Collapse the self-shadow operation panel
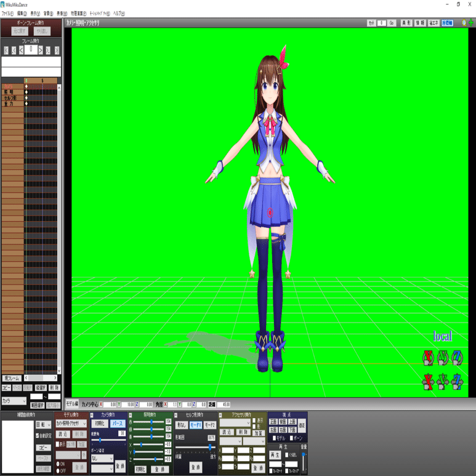The width and height of the screenshot is (476, 476). pos(175,415)
